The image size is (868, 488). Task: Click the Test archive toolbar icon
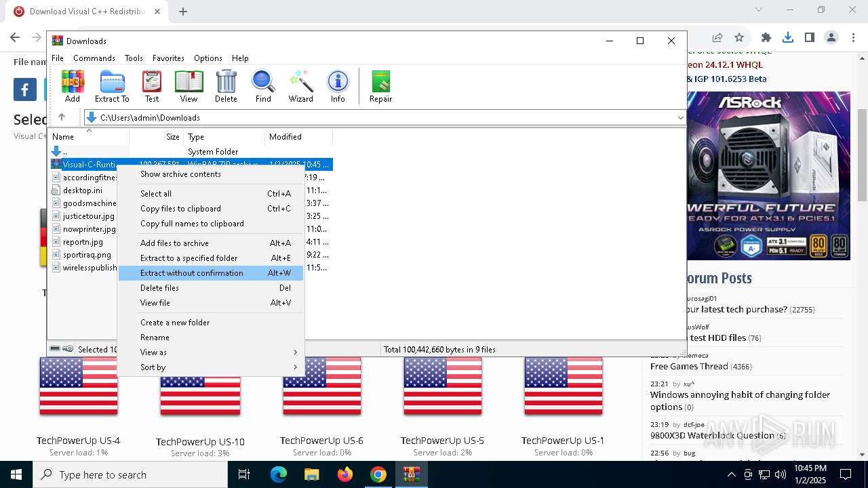click(x=152, y=86)
